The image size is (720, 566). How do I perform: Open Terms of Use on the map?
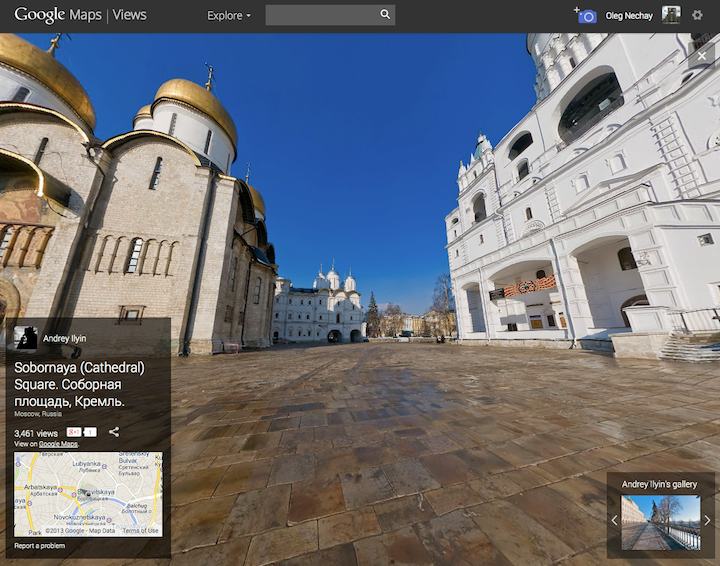(140, 531)
